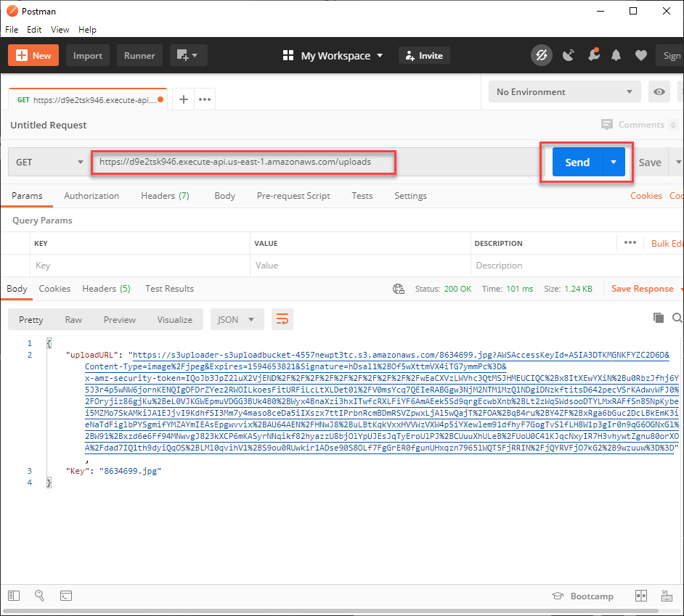Open the wrench settings icon
Image resolution: width=684 pixels, height=616 pixels.
(x=593, y=55)
